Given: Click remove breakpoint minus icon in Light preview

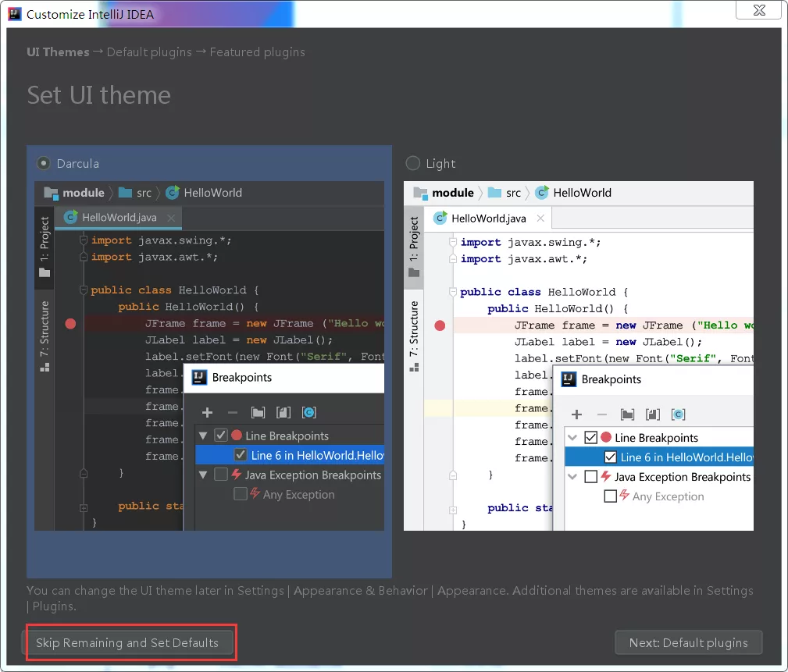Looking at the screenshot, I should point(601,415).
